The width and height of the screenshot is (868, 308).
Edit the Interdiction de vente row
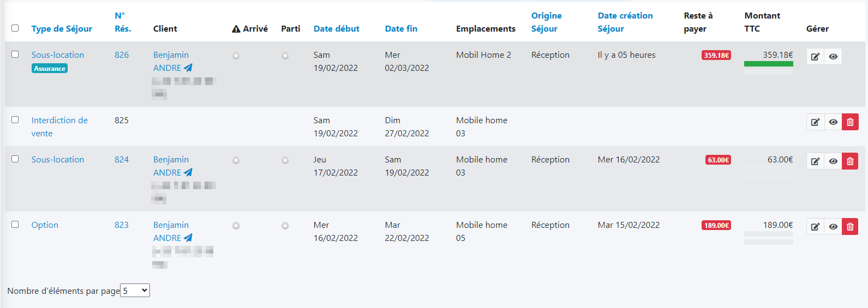pos(815,122)
